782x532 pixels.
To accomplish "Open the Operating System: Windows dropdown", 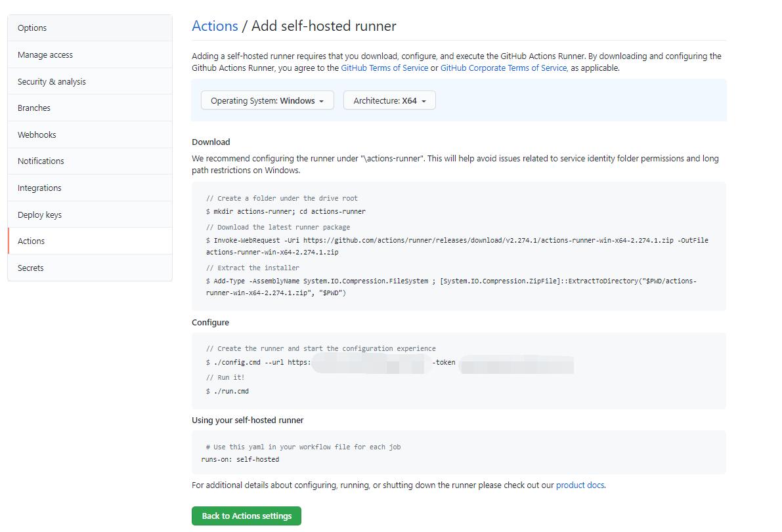I will (267, 100).
